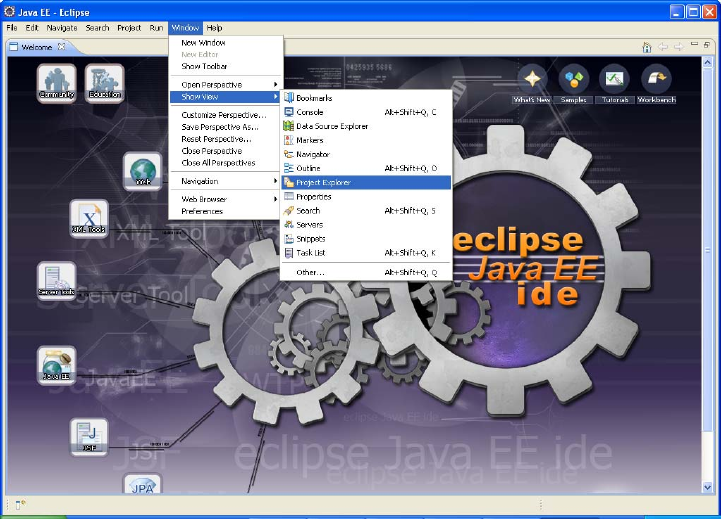Go to Workbench arrow icon
721x519 pixels.
[x=656, y=84]
